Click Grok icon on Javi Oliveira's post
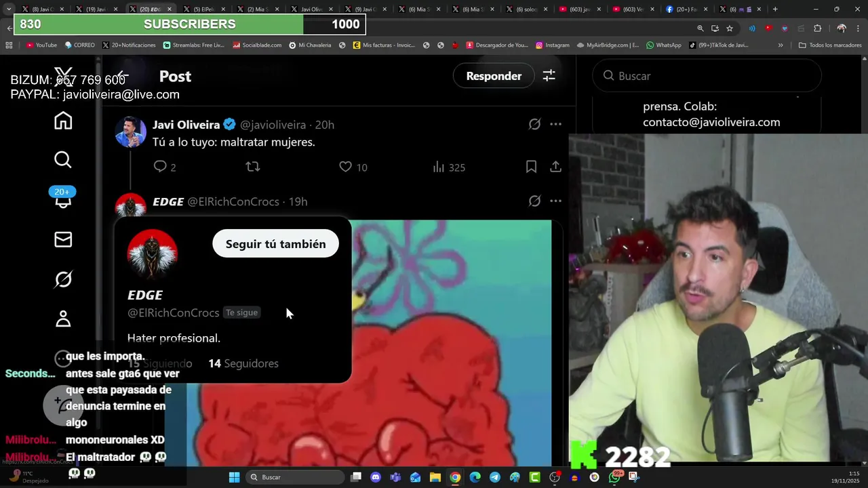The height and width of the screenshot is (488, 868). pyautogui.click(x=534, y=124)
